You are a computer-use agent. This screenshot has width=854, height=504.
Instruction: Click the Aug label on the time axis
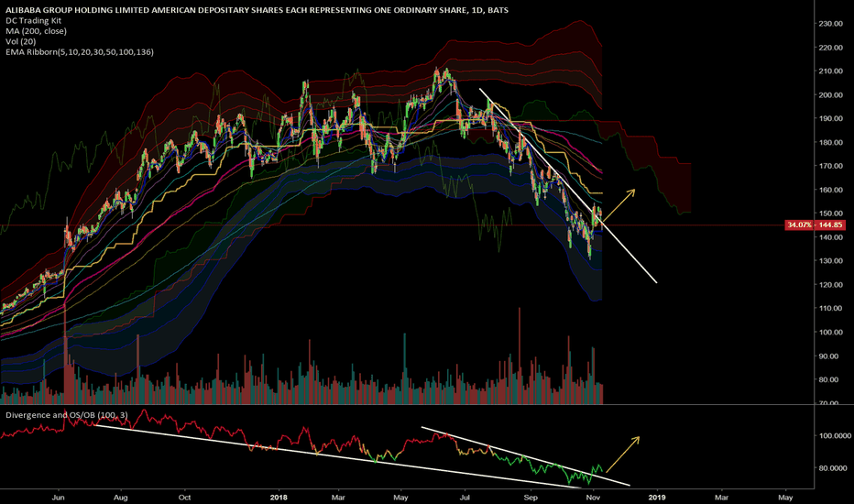click(120, 498)
